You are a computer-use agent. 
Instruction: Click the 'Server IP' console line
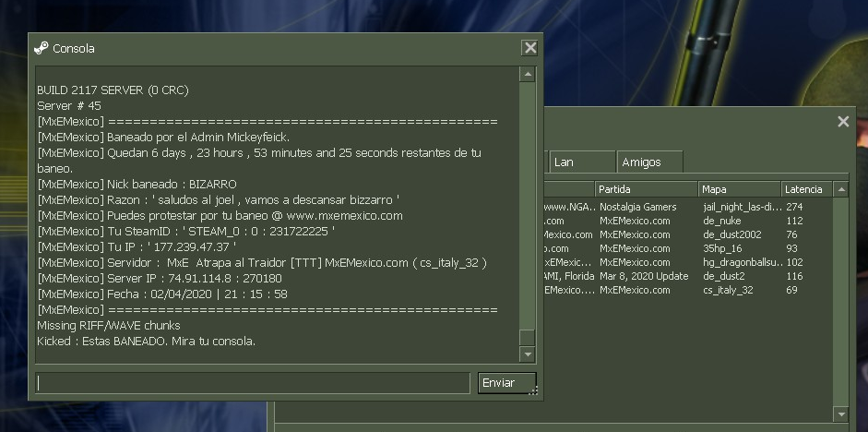160,278
